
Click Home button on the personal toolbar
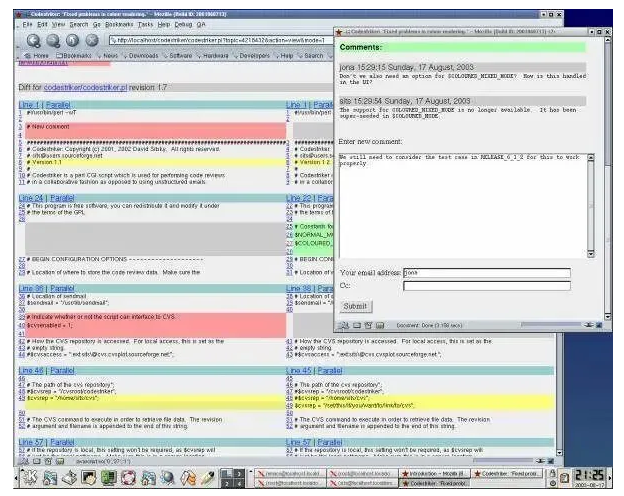37,56
